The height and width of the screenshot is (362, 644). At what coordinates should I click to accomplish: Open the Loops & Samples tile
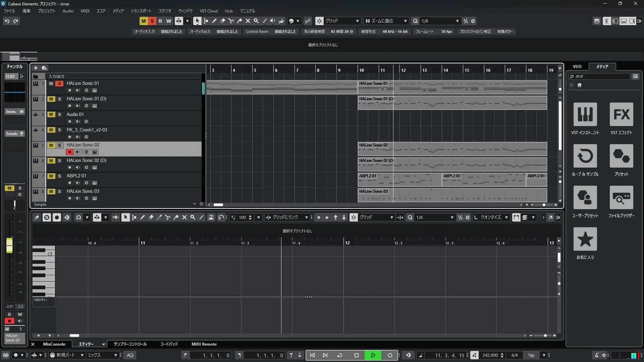coord(585,156)
